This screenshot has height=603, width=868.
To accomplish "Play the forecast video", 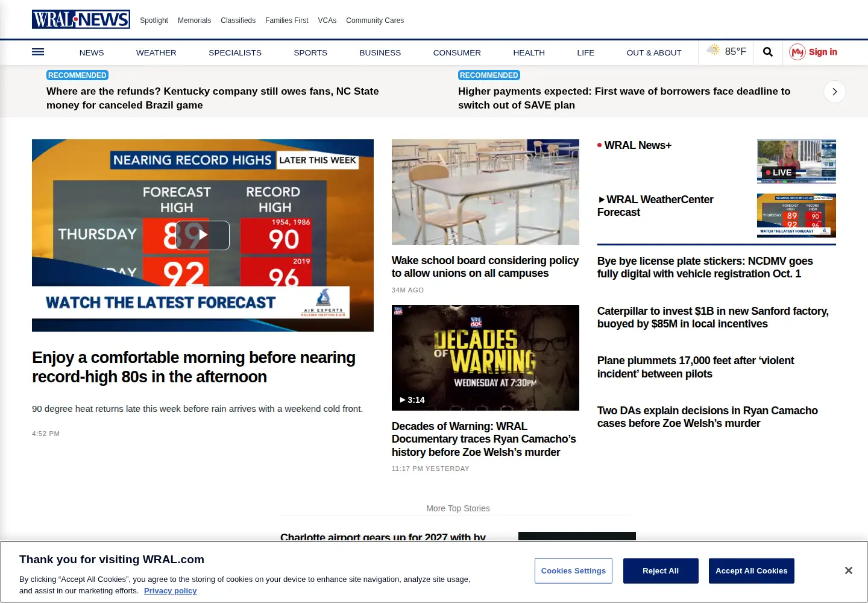I will pos(203,235).
